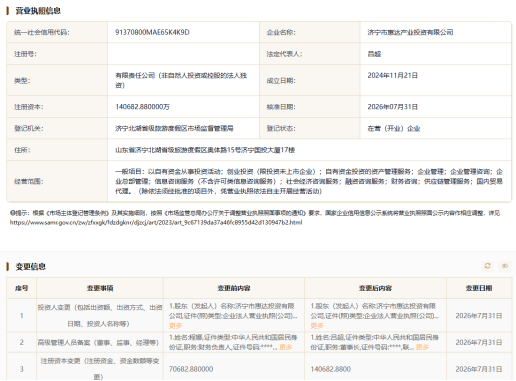
Task: Click the legal representative name value
Action: pos(374,54)
